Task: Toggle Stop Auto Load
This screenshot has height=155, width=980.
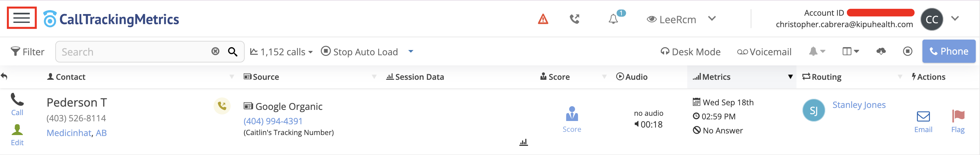Action: click(359, 52)
